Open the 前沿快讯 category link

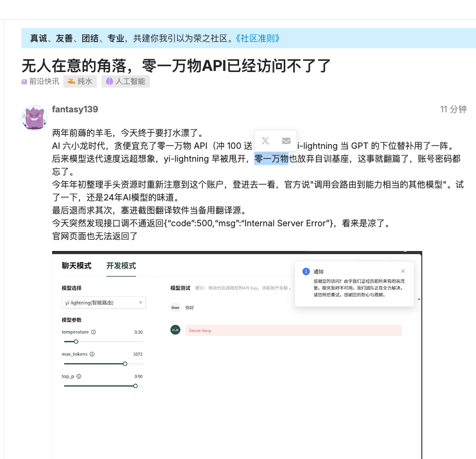40,81
